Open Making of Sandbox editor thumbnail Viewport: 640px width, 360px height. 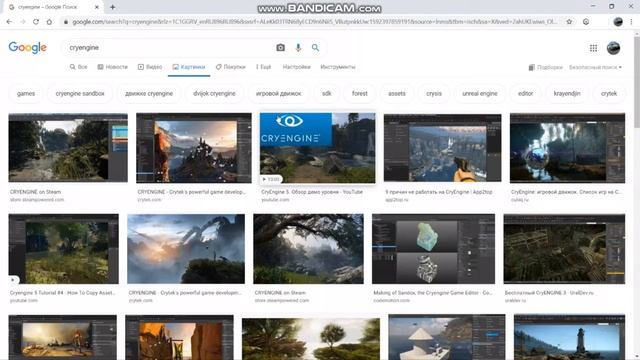(433, 249)
